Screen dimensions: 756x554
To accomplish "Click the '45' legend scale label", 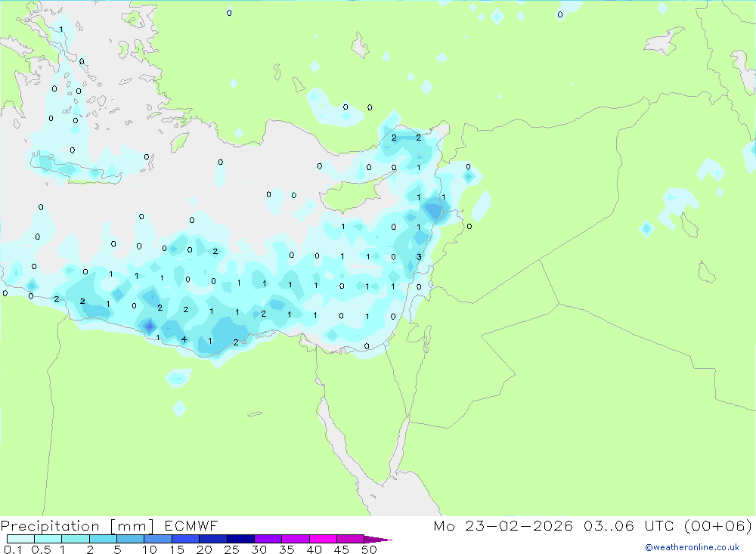I will click(x=342, y=549).
